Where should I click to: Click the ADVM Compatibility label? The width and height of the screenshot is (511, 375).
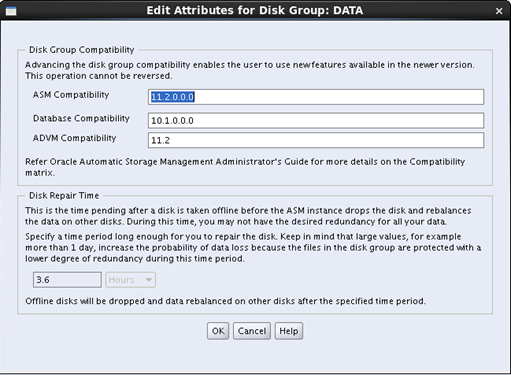coord(74,138)
